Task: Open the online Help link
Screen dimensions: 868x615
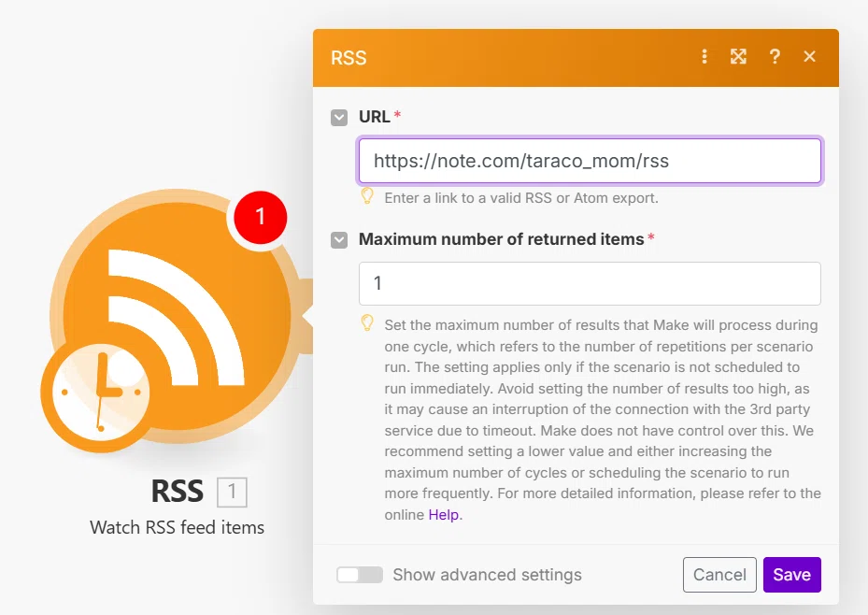Action: tap(444, 515)
